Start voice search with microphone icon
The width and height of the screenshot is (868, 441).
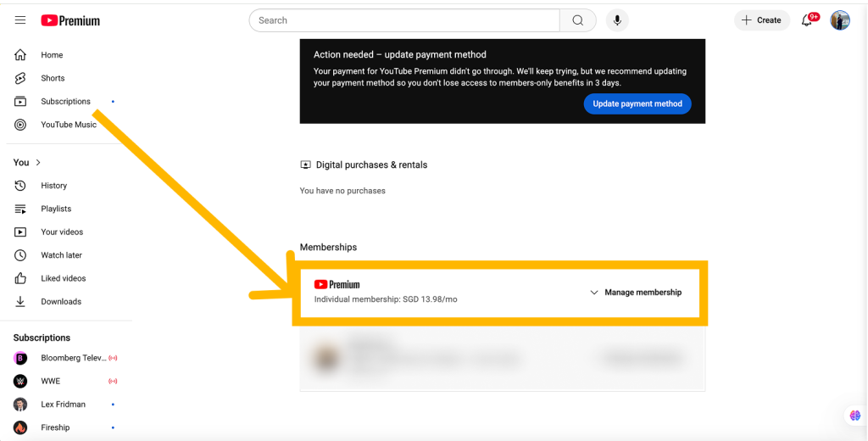pyautogui.click(x=617, y=20)
